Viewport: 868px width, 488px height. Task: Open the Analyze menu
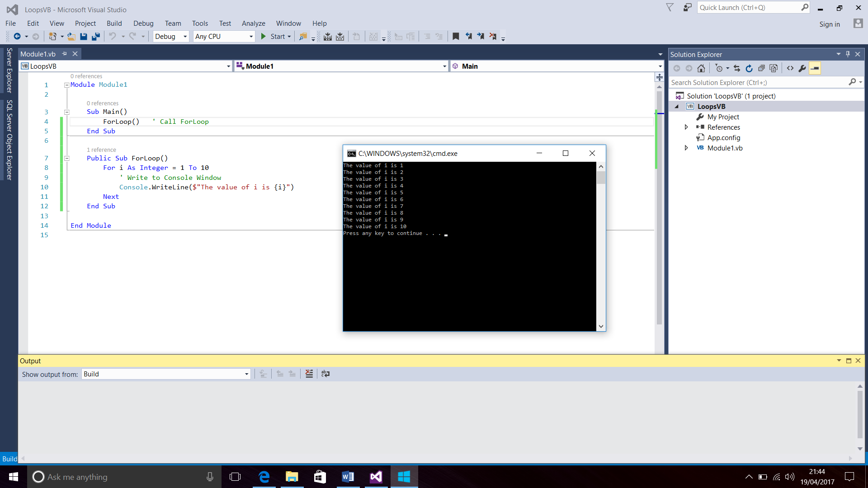tap(253, 23)
